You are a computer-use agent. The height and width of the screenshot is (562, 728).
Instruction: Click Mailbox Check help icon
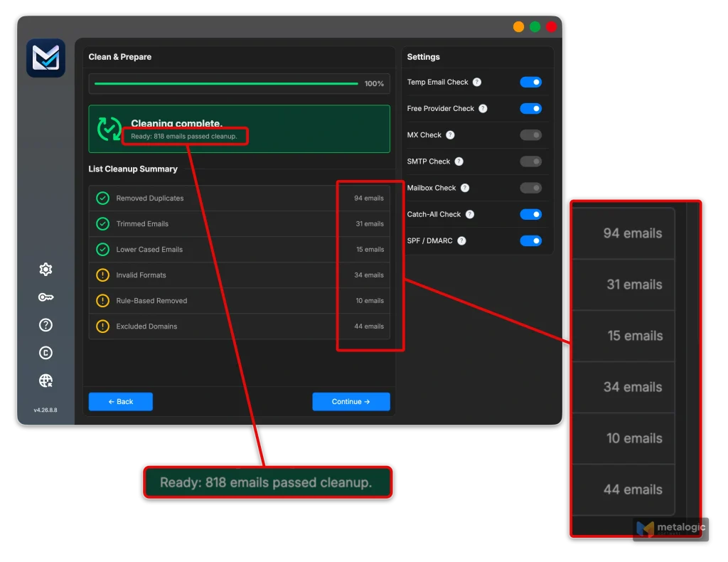465,188
